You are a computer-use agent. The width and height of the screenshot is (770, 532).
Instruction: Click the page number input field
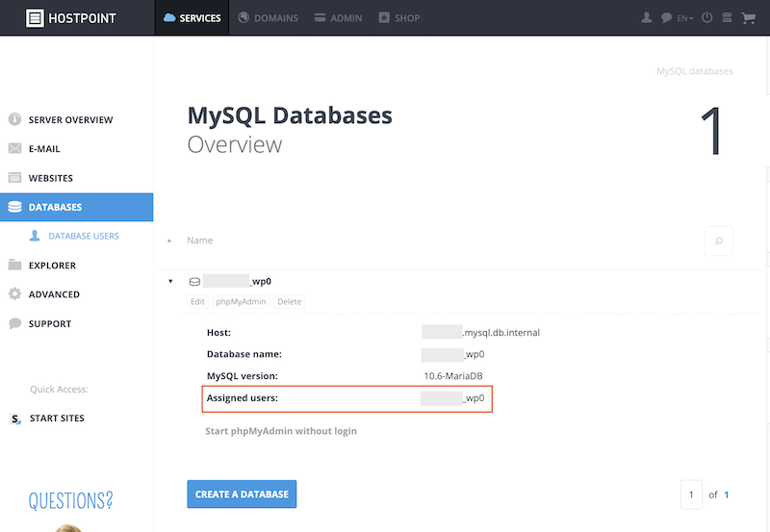pos(691,494)
